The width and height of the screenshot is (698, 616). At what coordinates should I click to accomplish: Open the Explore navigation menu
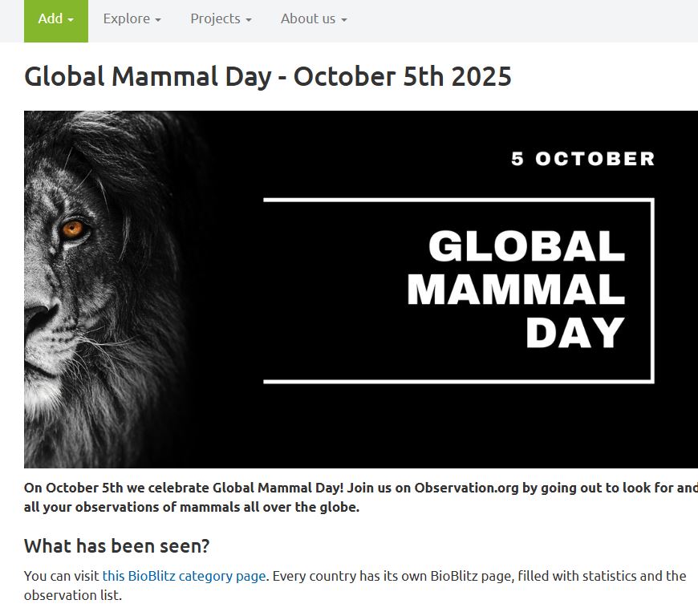[132, 19]
